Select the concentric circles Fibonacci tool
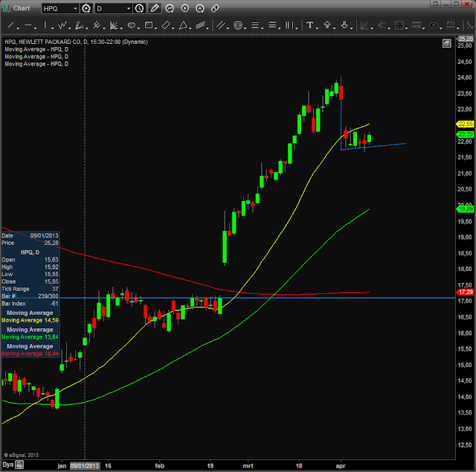 (238, 25)
